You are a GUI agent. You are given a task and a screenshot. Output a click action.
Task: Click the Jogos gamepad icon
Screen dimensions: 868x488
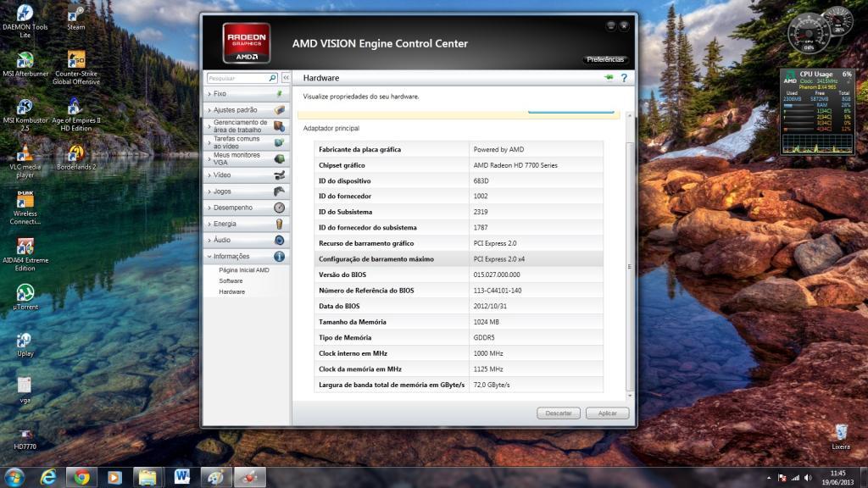[x=279, y=191]
